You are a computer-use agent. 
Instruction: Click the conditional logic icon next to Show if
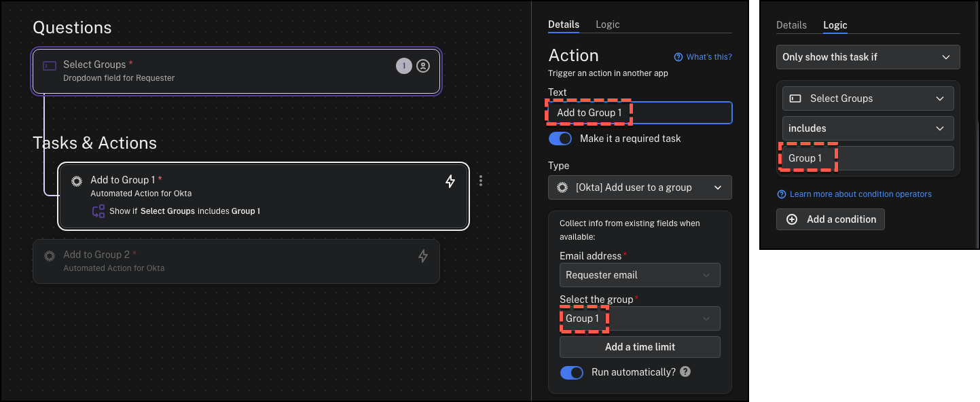pos(98,211)
